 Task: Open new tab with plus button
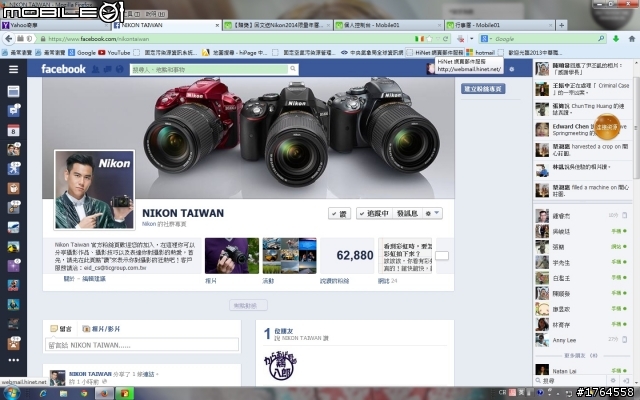tap(562, 25)
